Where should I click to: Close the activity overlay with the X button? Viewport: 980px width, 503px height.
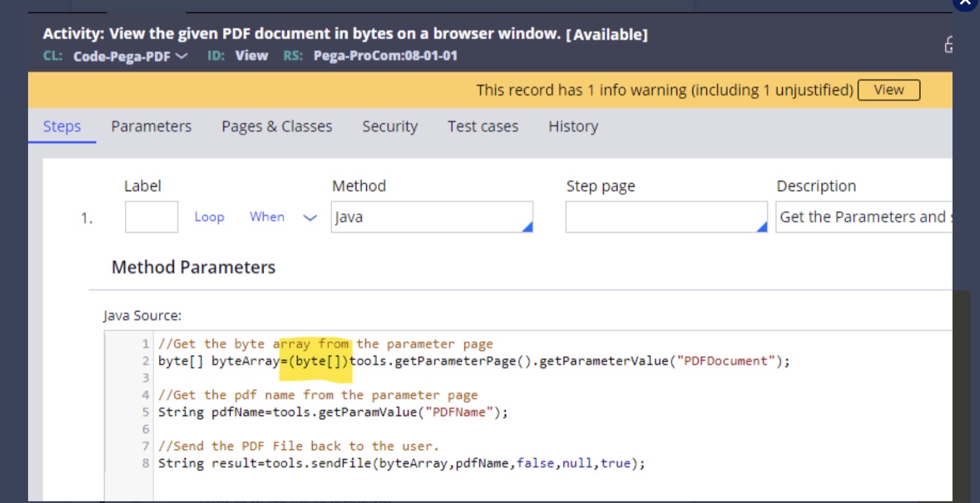[965, 2]
